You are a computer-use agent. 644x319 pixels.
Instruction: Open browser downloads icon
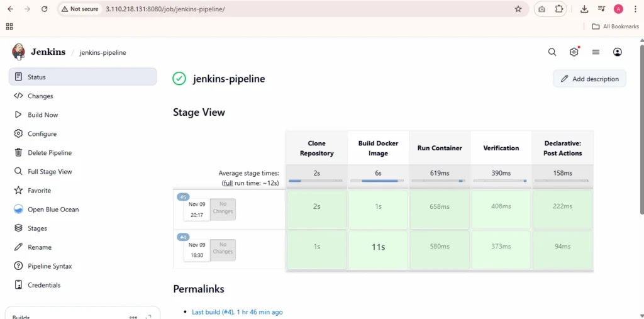[584, 9]
